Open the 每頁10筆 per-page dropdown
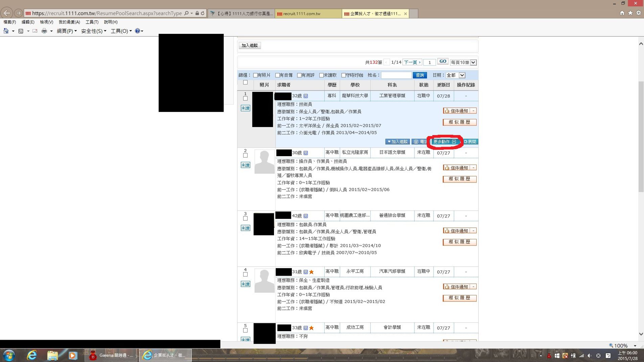 (463, 63)
